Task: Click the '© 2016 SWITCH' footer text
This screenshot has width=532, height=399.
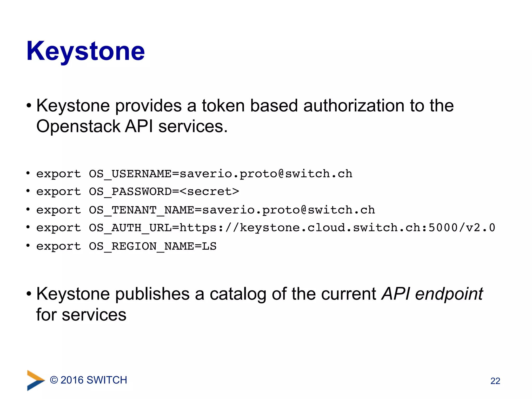Action: click(88, 380)
